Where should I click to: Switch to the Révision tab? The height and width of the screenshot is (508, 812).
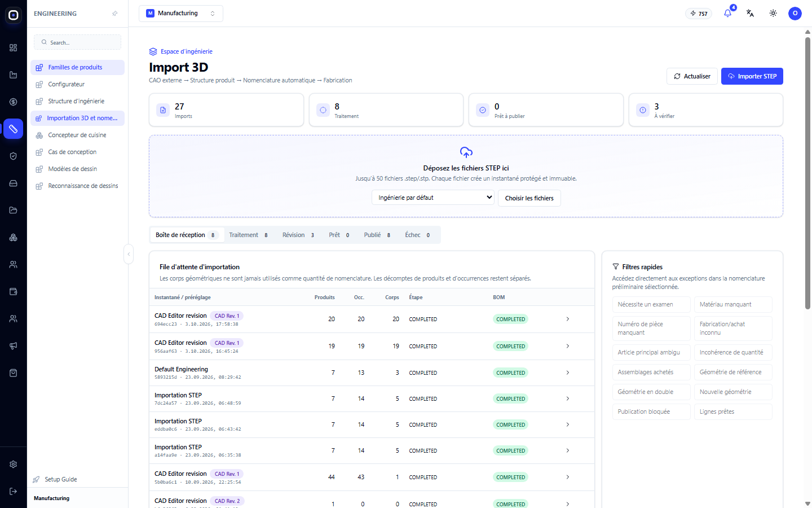(x=298, y=235)
